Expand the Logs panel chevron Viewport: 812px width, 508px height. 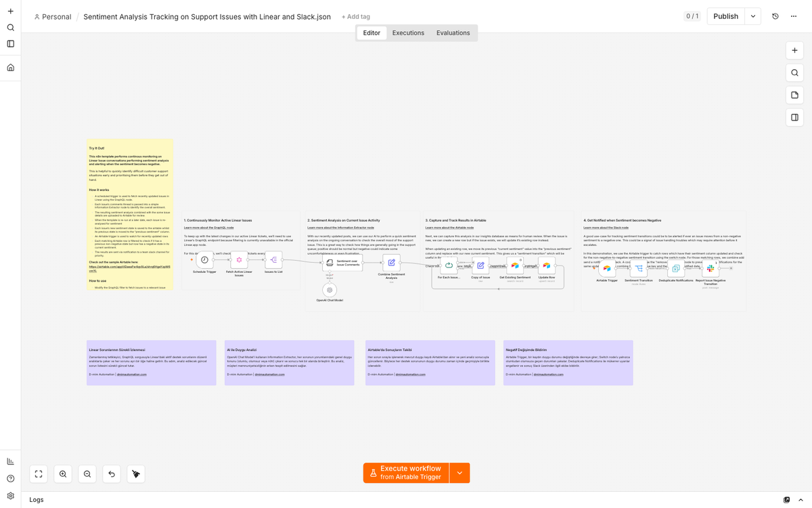tap(800, 500)
